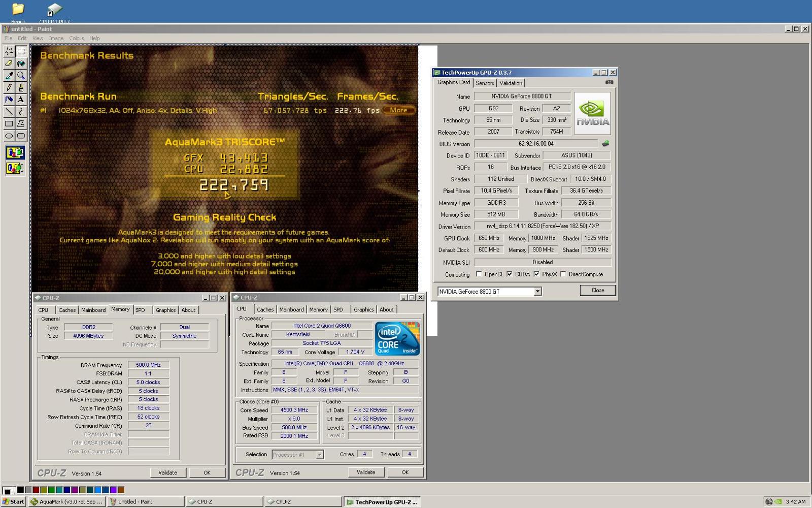Viewport: 812px width, 508px height.
Task: Open Caches tab in the CPU tab CPU-Z window
Action: click(265, 309)
